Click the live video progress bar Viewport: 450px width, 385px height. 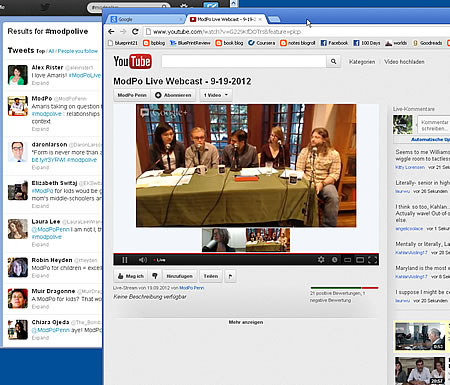246,253
